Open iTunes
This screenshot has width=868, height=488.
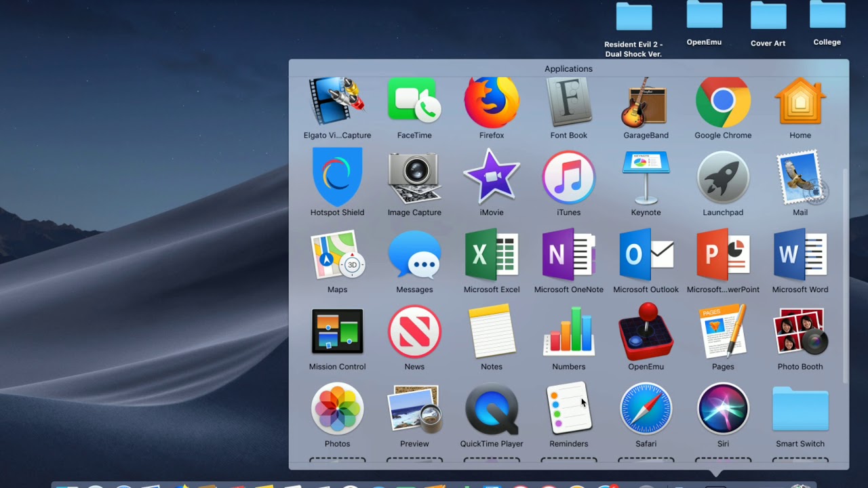click(569, 178)
